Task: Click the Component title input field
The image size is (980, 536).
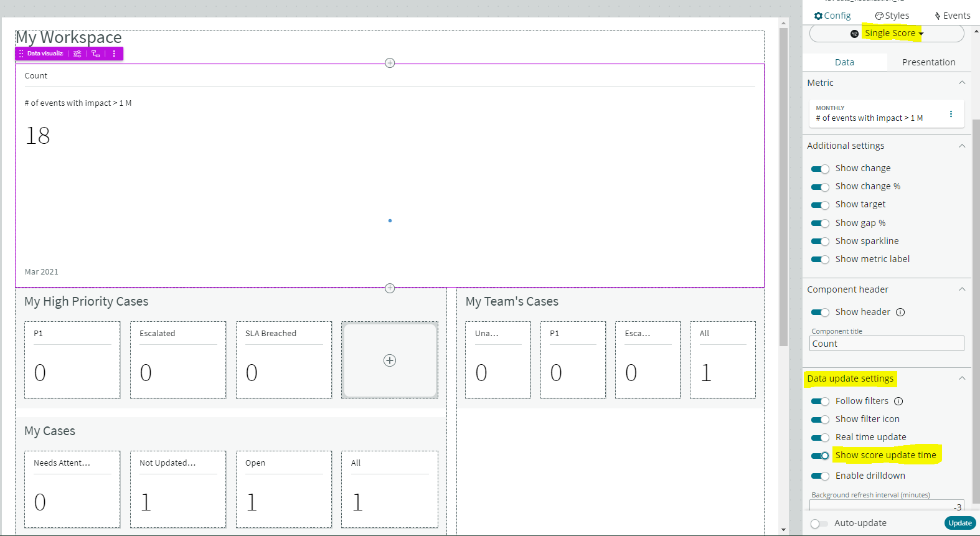Action: [887, 344]
